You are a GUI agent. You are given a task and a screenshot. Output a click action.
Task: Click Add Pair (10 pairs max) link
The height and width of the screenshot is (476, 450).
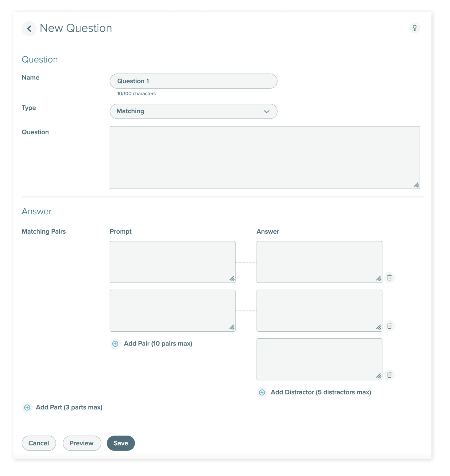click(x=158, y=344)
